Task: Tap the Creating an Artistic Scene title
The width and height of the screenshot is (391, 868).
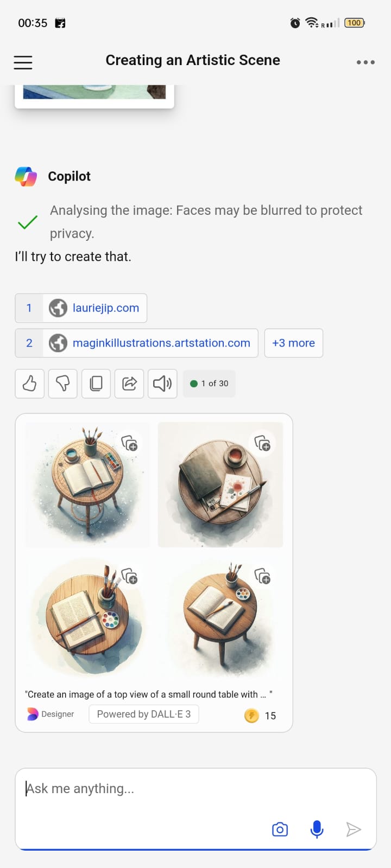Action: coord(193,60)
